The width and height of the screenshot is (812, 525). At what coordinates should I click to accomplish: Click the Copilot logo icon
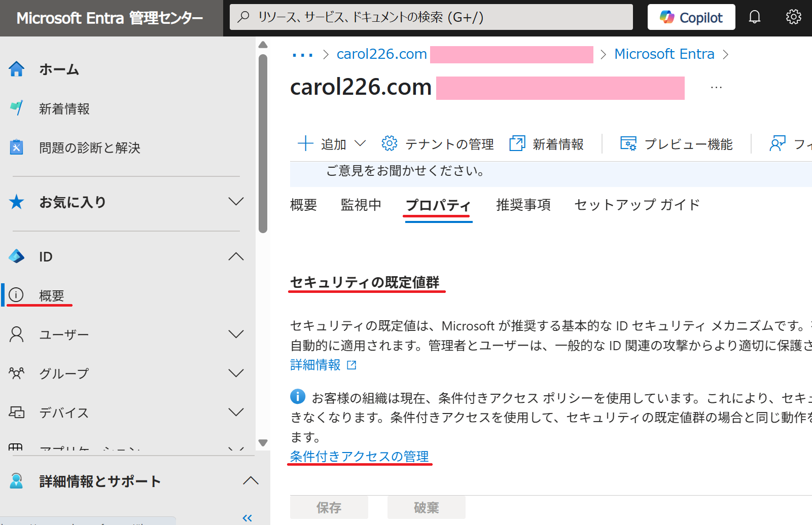coord(667,17)
